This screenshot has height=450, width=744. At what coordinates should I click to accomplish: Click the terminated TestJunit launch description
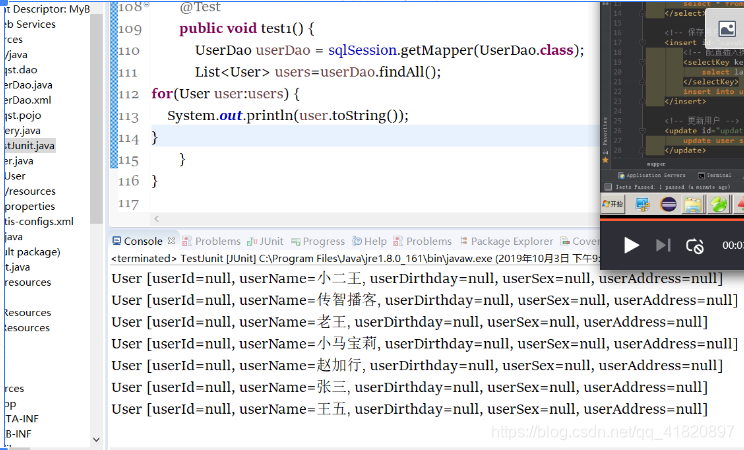coord(355,259)
